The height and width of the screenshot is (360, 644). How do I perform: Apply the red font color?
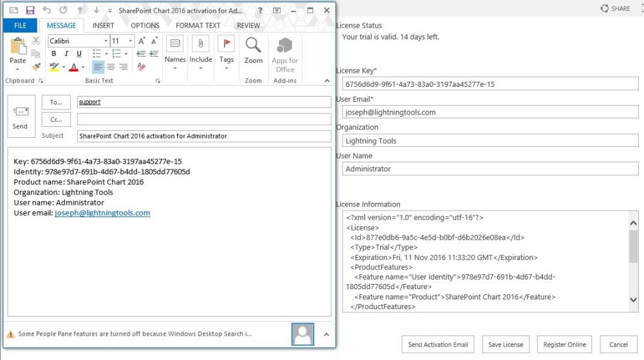pyautogui.click(x=74, y=67)
